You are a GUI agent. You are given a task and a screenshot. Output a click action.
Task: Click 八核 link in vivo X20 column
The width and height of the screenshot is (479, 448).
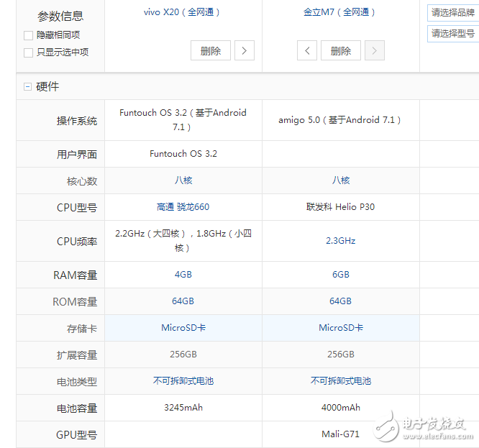pyautogui.click(x=183, y=180)
